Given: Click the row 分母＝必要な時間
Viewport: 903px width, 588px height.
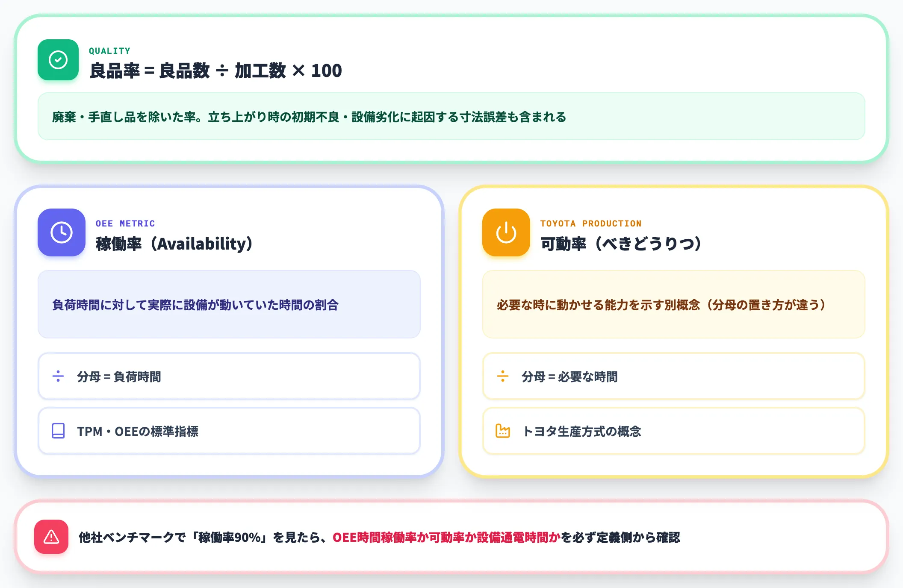Looking at the screenshot, I should [x=674, y=376].
